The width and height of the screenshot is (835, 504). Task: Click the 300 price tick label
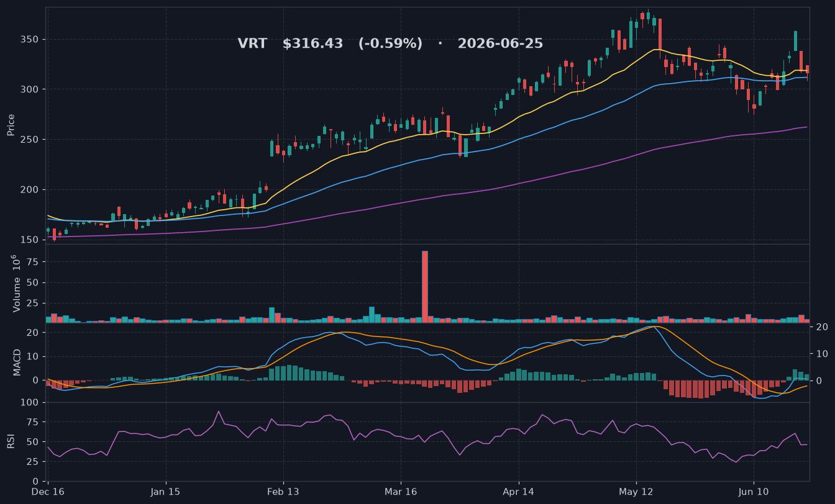31,89
